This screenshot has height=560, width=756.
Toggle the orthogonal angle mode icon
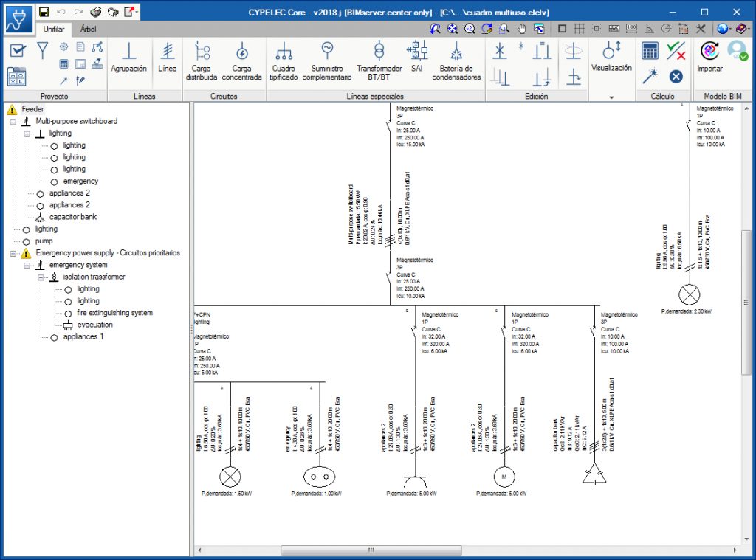point(649,29)
